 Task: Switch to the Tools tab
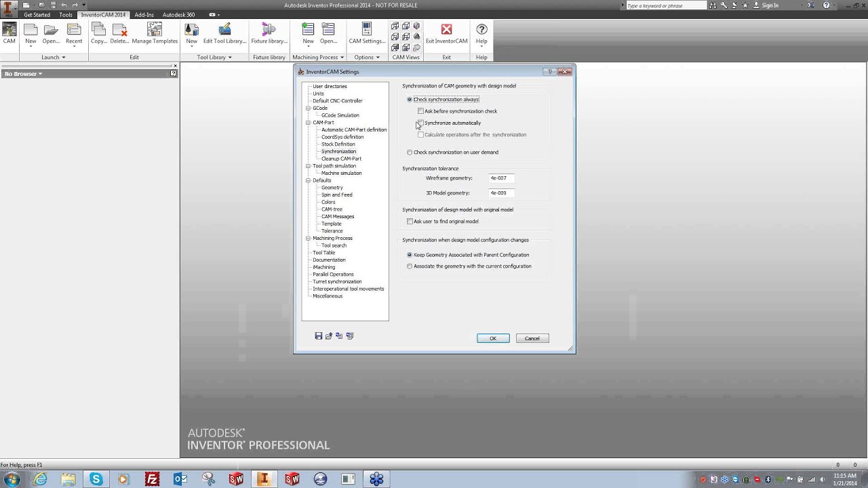pyautogui.click(x=66, y=15)
